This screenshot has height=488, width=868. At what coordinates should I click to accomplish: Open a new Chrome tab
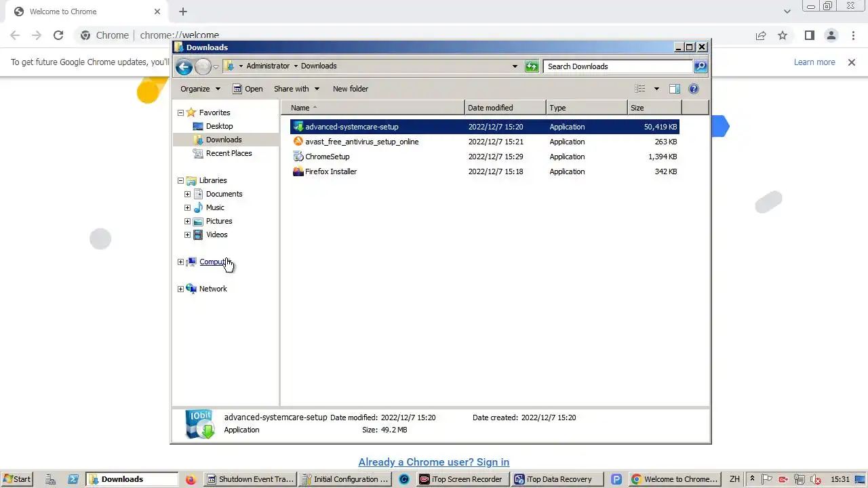(x=183, y=12)
